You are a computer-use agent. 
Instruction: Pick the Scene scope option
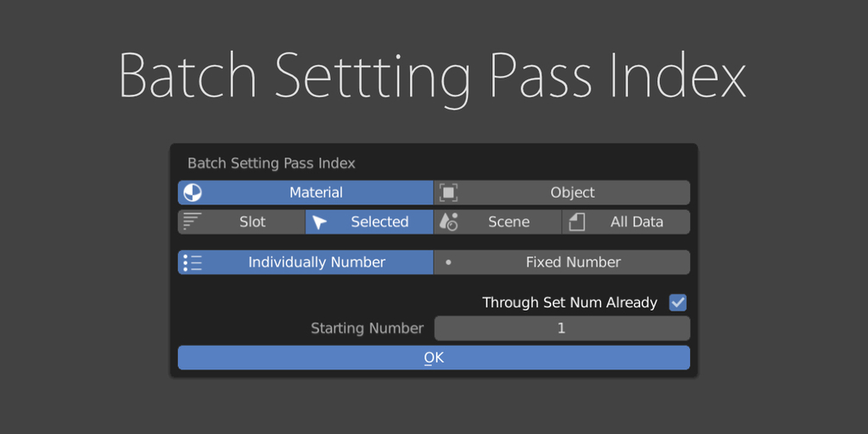point(509,222)
